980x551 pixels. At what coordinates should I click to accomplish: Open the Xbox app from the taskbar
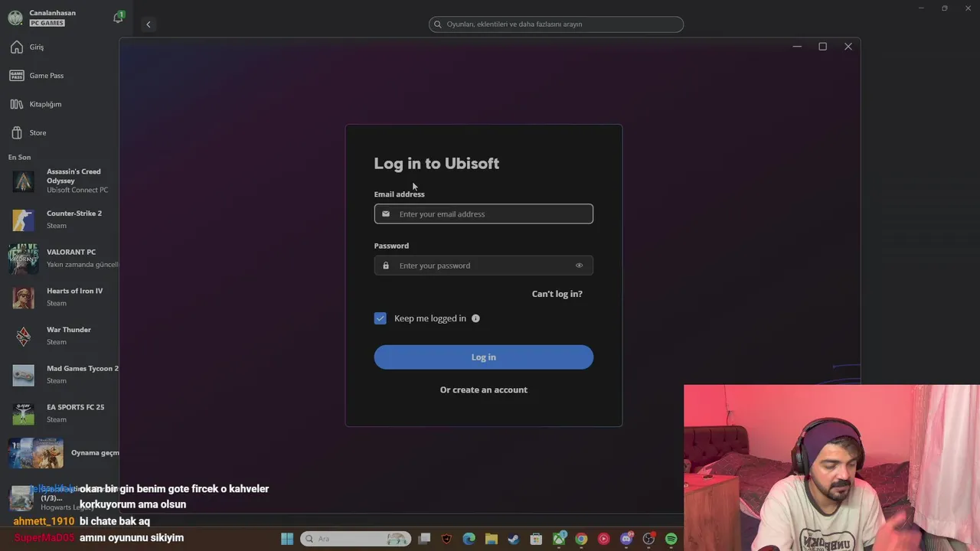click(x=559, y=539)
